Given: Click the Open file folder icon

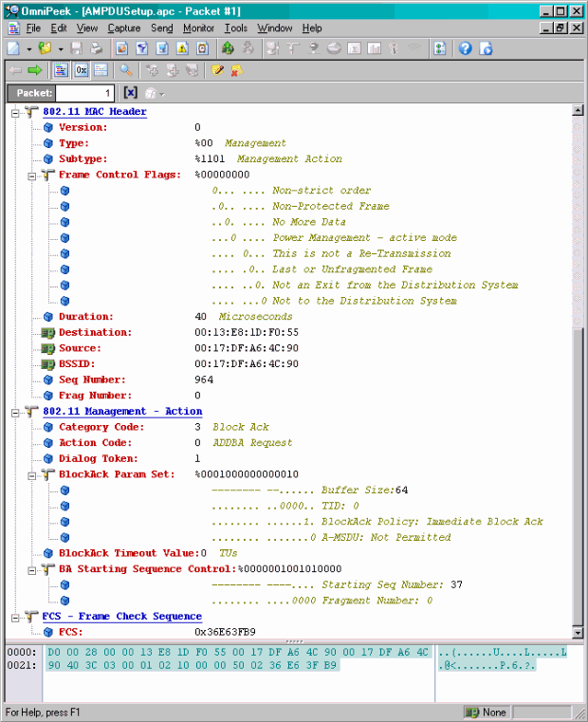Looking at the screenshot, I should (x=45, y=48).
